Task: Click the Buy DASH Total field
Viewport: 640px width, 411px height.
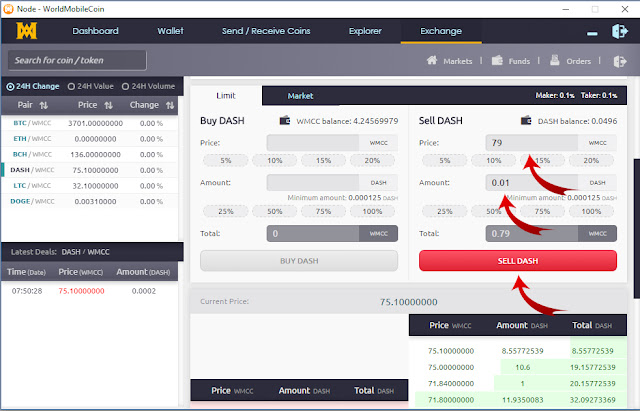Action: click(x=313, y=233)
